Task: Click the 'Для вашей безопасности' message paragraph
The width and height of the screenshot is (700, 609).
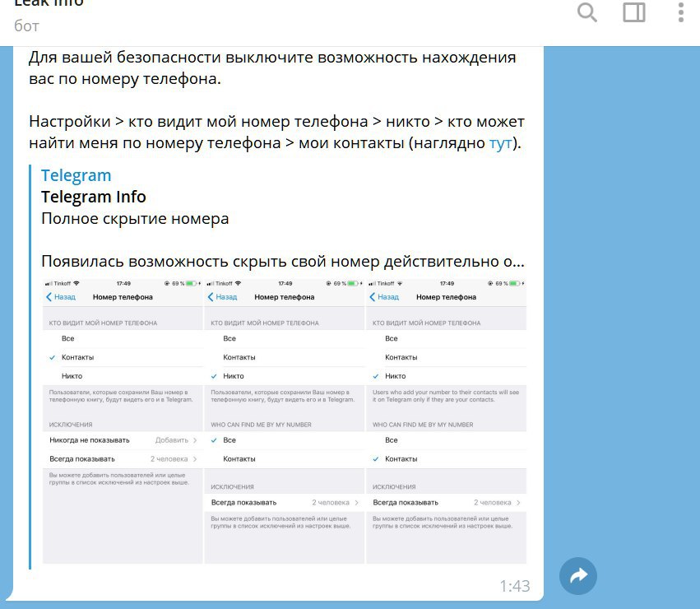Action: click(x=272, y=68)
